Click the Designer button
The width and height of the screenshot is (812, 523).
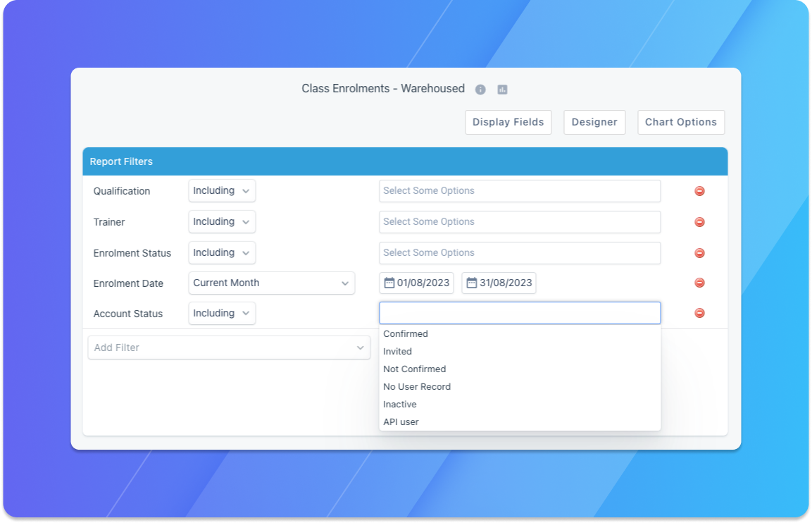point(594,123)
